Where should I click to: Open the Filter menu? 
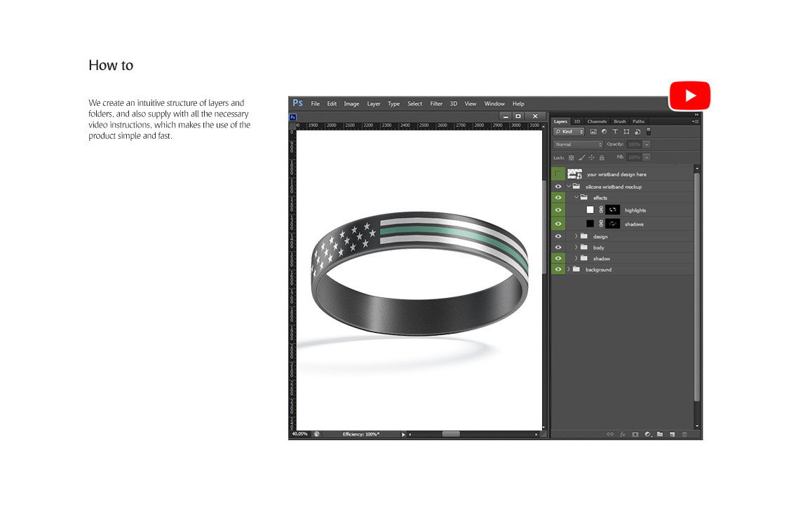click(x=436, y=104)
